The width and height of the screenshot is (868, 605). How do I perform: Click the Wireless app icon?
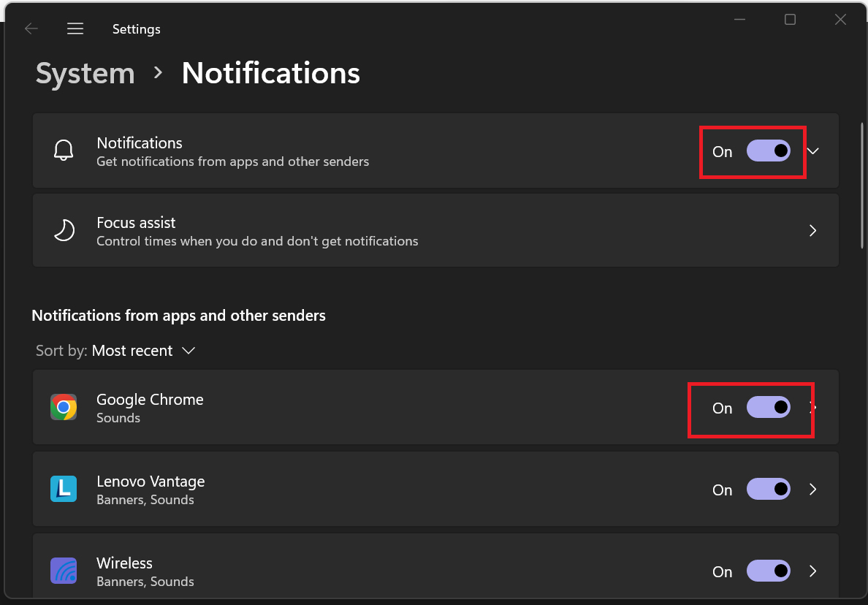[x=64, y=571]
